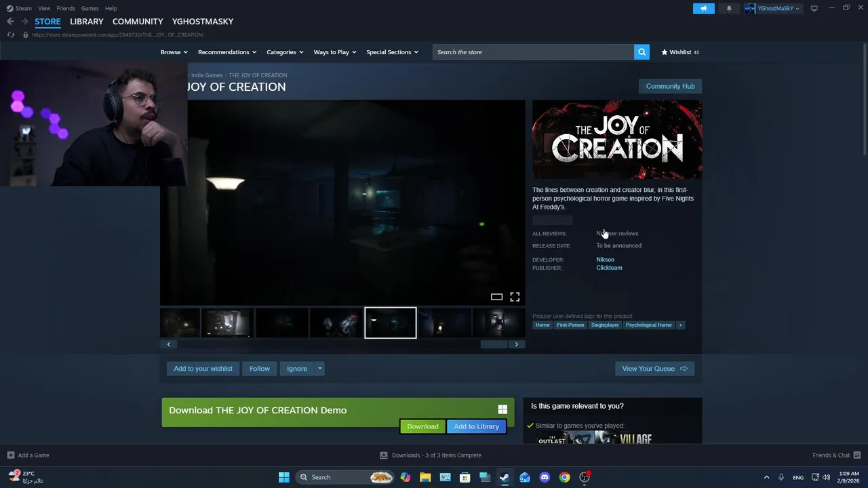This screenshot has height=488, width=868.
Task: Open developer Nikson link
Action: [x=605, y=260]
